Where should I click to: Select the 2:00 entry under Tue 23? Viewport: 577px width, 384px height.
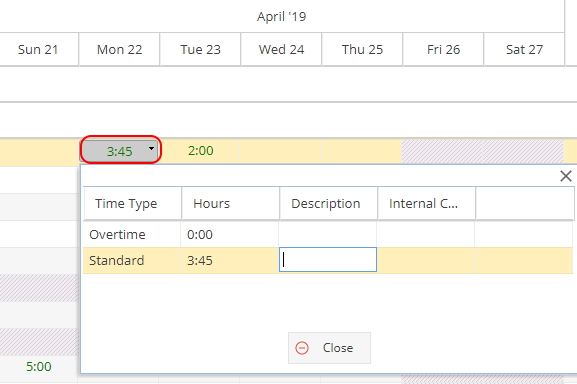click(x=201, y=150)
